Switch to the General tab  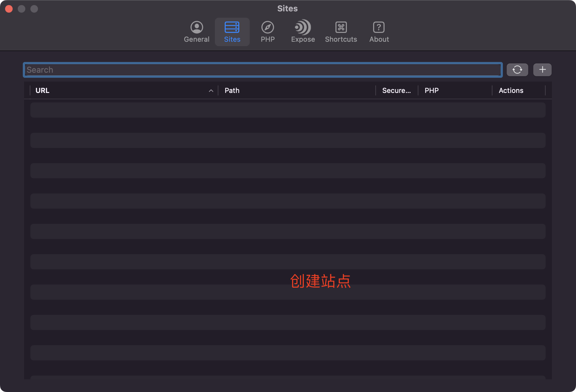tap(196, 32)
